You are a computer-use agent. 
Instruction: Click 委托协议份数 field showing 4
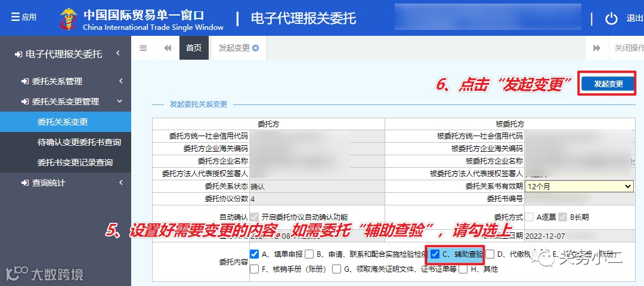[317, 199]
